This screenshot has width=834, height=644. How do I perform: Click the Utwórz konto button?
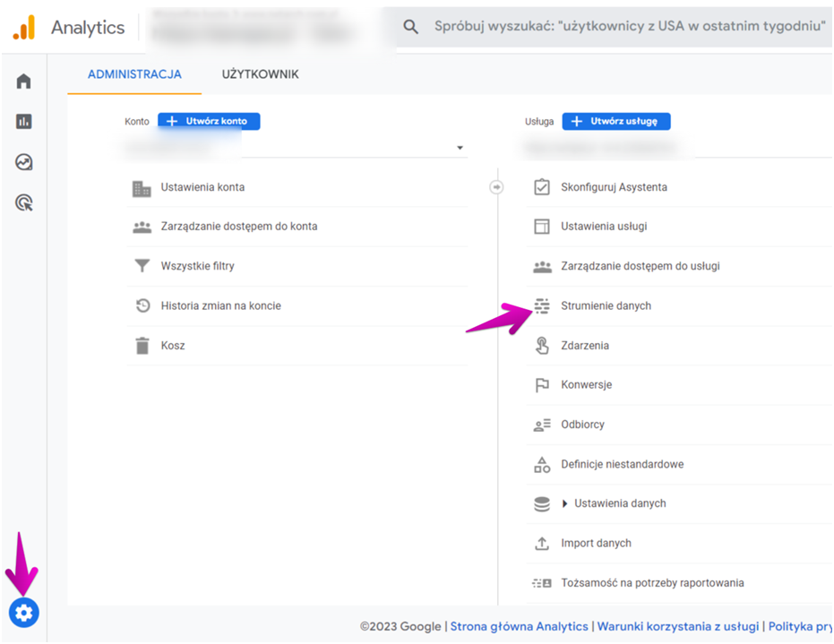tap(209, 121)
